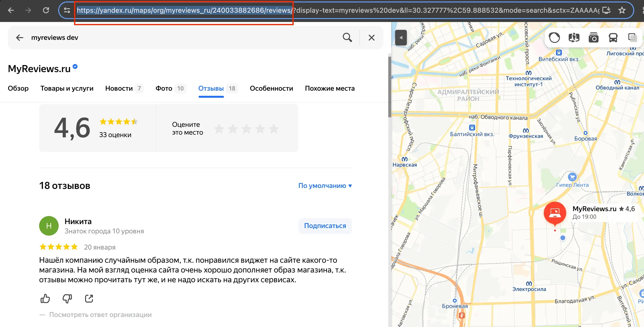644x327 pixels.
Task: Select the Отзывы tab
Action: [218, 88]
